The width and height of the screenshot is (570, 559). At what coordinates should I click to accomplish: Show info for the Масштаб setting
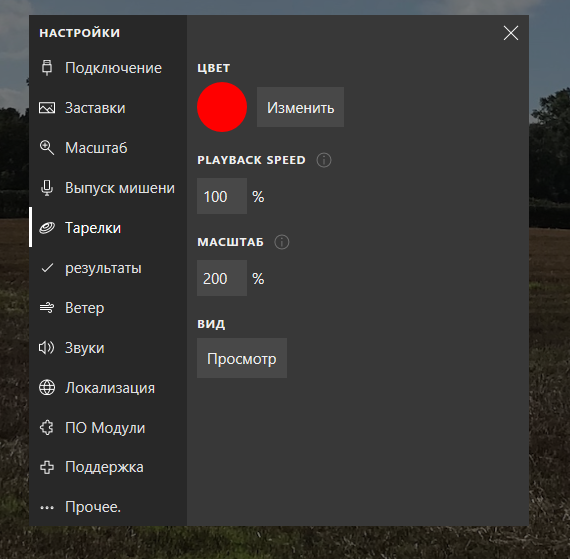[x=282, y=242]
